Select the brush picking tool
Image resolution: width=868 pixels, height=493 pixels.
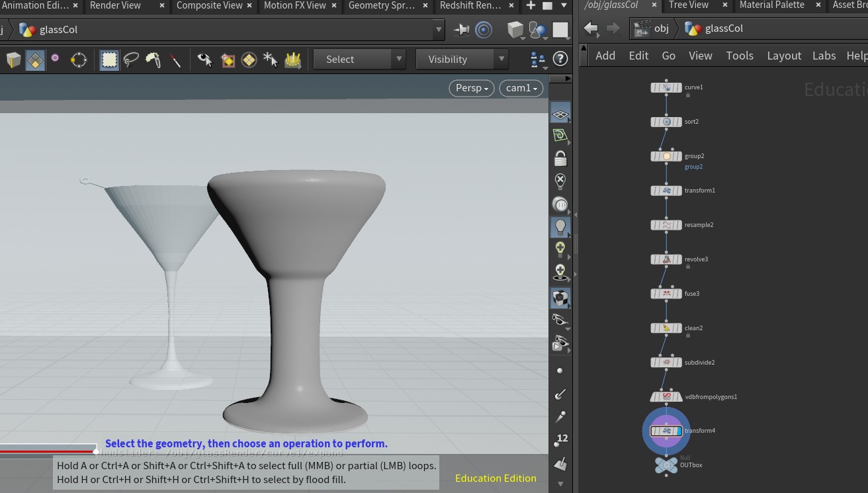(153, 60)
